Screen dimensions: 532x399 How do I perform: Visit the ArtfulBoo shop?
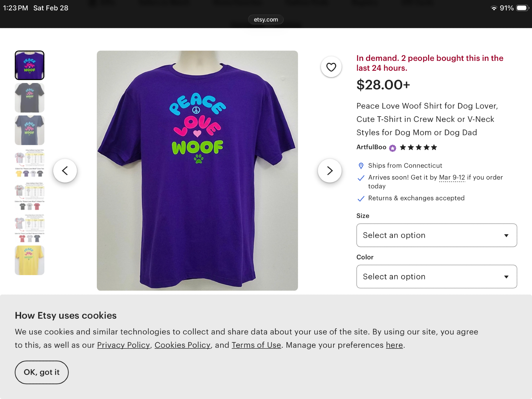click(x=371, y=147)
